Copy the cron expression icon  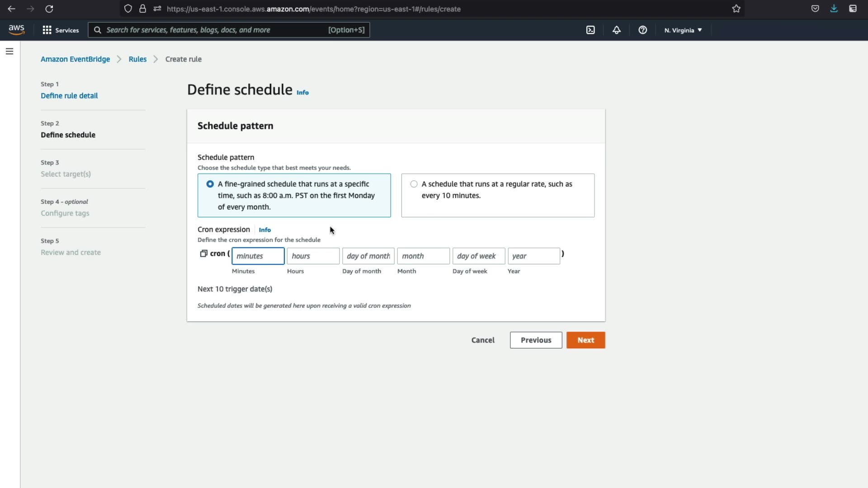(203, 253)
